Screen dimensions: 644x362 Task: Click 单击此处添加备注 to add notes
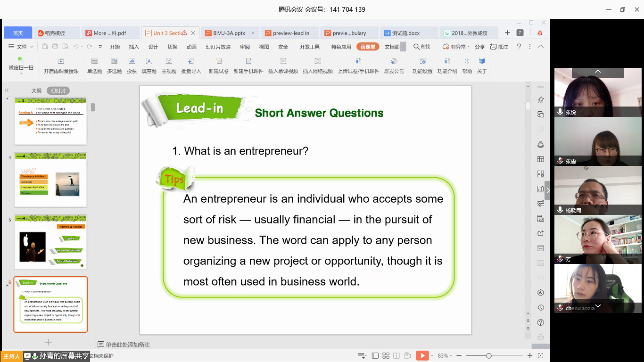[127, 345]
